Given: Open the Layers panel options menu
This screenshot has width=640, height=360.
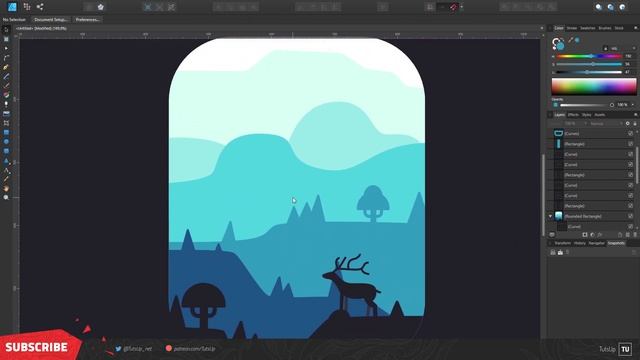Looking at the screenshot, I should pos(636,115).
